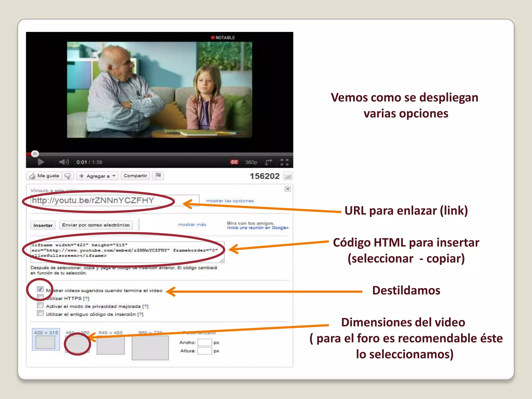Check Utilizar el antiguo código checkbox
This screenshot has height=399, width=532.
tap(40, 313)
